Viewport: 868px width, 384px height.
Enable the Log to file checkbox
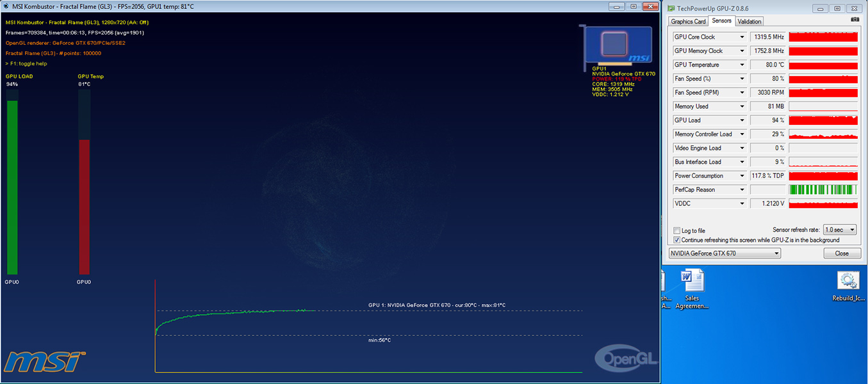coord(677,230)
